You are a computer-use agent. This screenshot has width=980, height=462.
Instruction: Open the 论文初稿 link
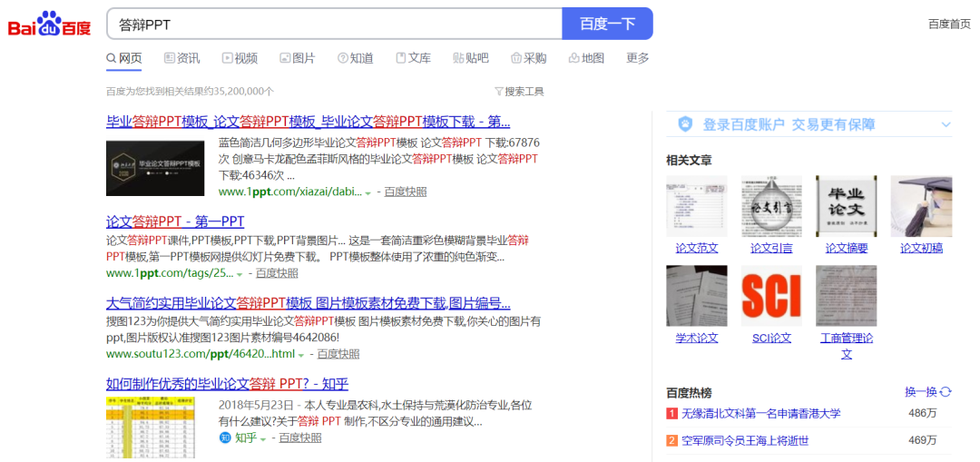(921, 248)
